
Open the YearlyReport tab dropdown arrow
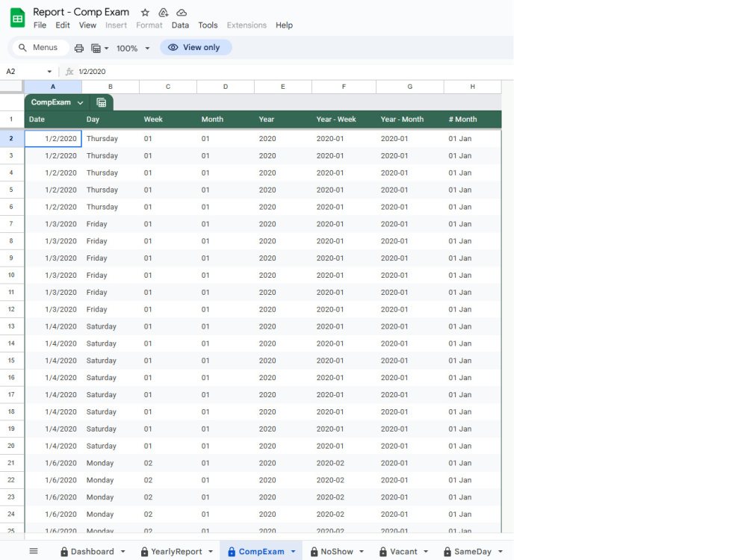point(211,552)
